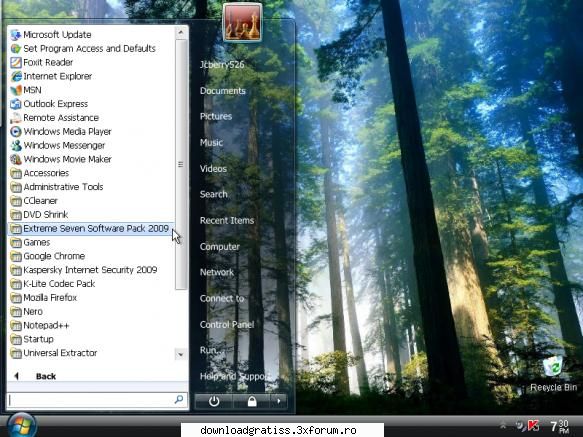Open Outlook Express icon
The width and height of the screenshot is (583, 437).
16,104
